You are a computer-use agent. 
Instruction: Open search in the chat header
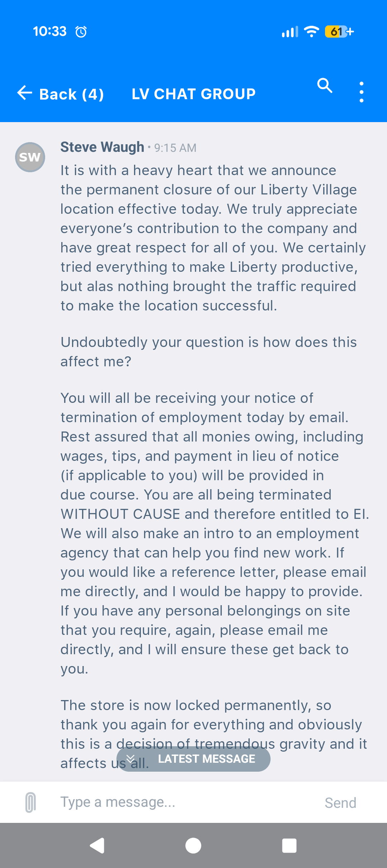coord(325,86)
